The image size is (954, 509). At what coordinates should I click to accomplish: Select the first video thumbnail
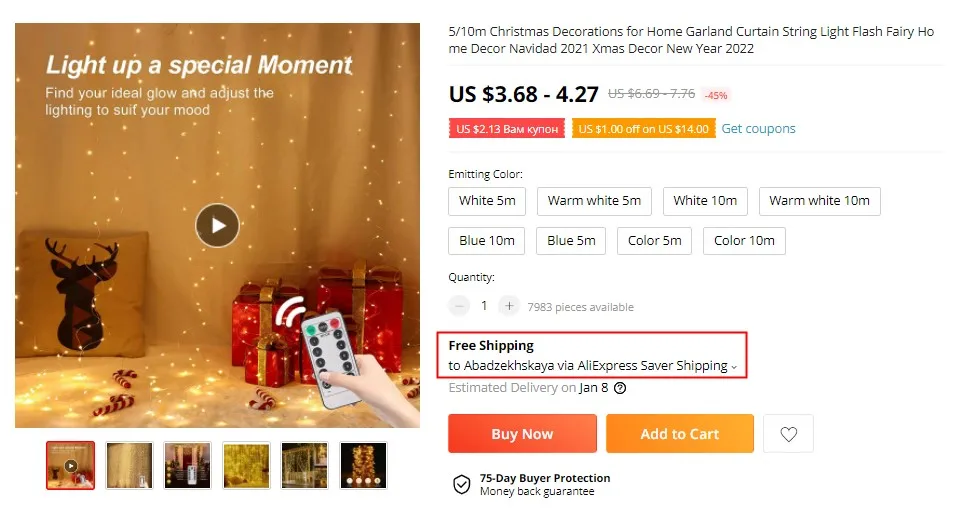pyautogui.click(x=71, y=465)
